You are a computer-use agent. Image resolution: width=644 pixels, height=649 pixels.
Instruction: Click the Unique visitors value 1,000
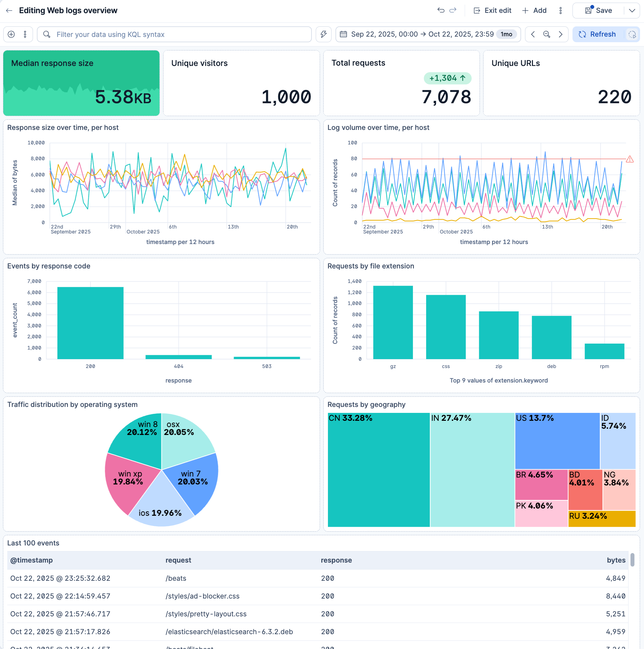click(x=286, y=97)
